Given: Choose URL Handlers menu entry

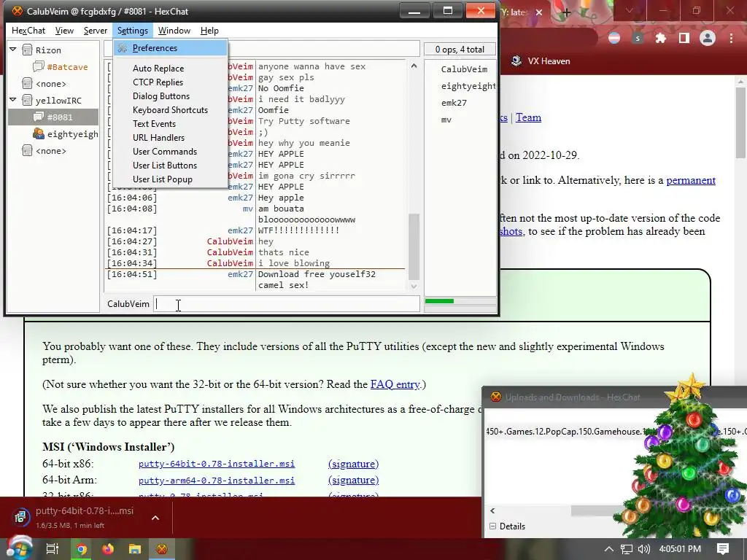Looking at the screenshot, I should point(158,138).
